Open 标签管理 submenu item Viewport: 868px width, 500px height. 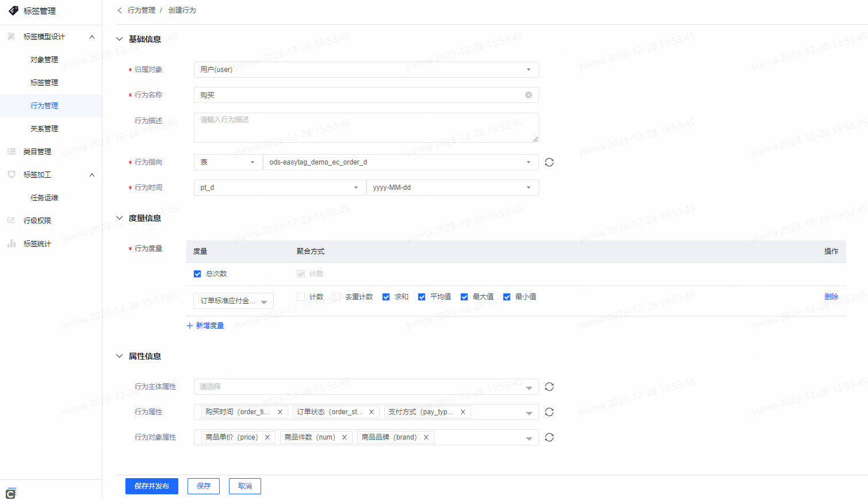tap(44, 83)
